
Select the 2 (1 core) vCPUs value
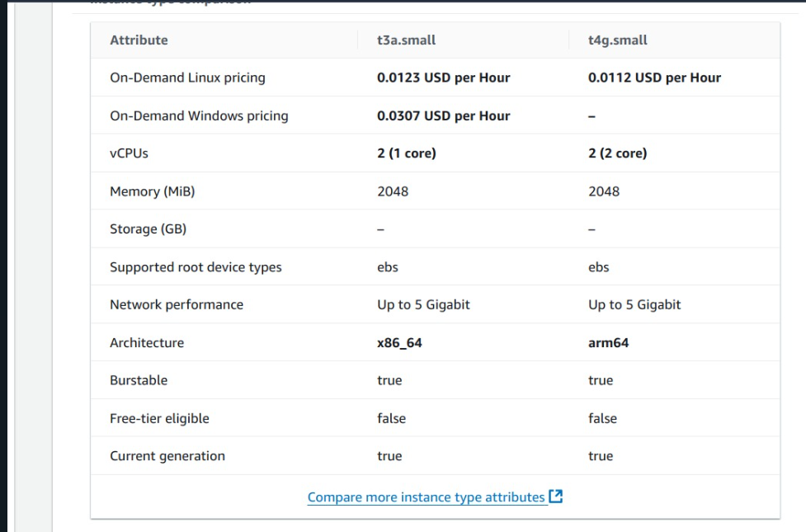(407, 153)
